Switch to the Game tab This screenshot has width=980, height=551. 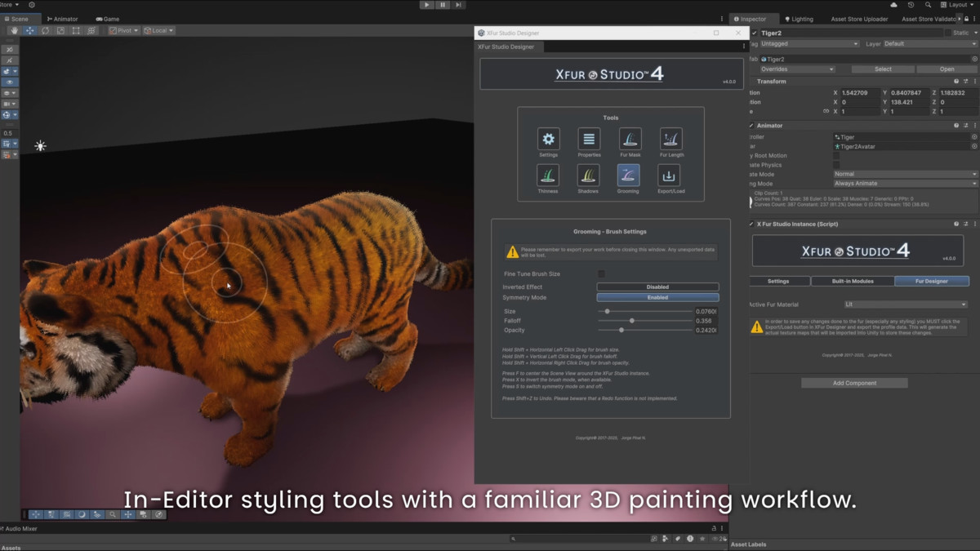point(108,19)
